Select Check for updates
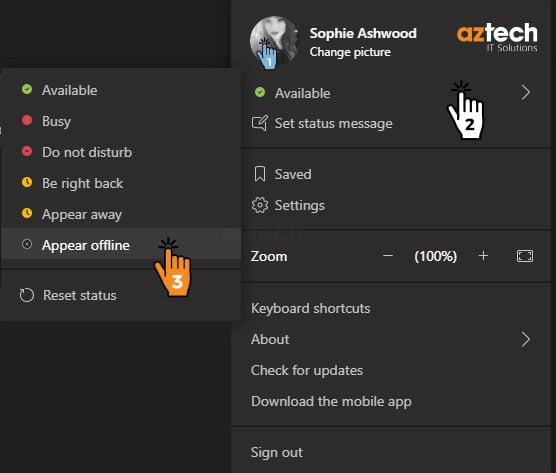 [x=307, y=371]
